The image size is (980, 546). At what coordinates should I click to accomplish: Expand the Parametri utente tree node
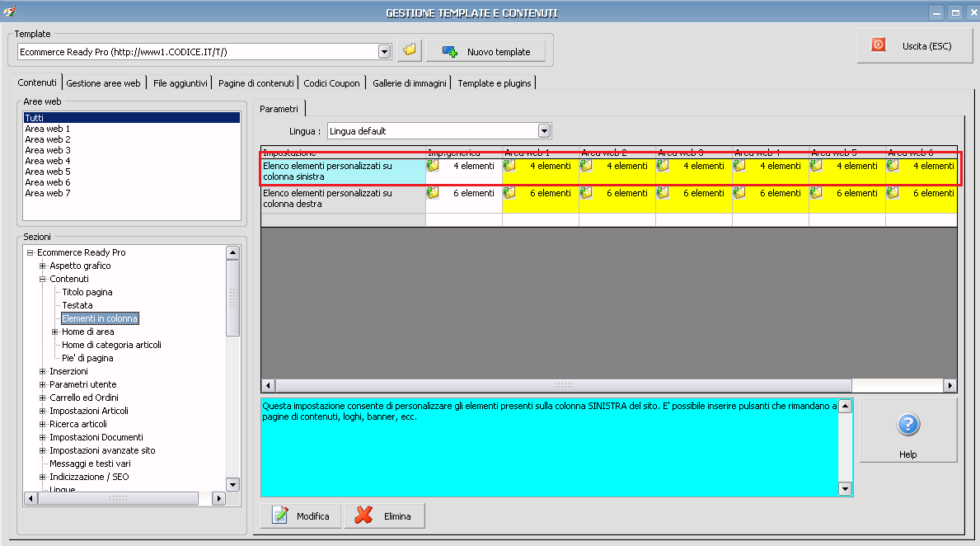click(43, 384)
